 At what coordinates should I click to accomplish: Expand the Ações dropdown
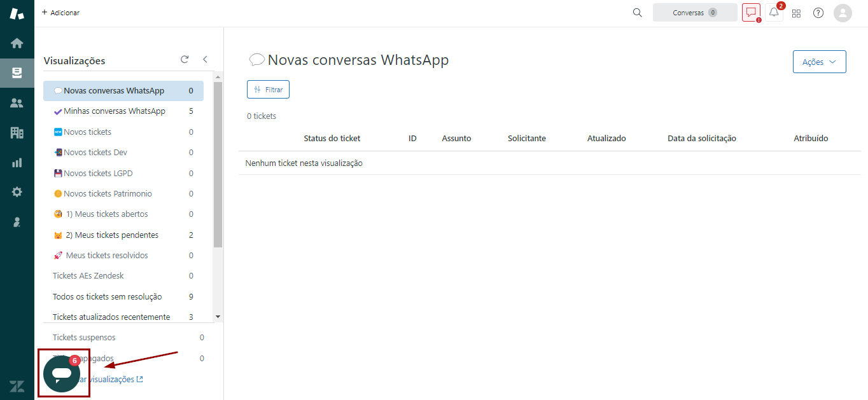[x=819, y=62]
